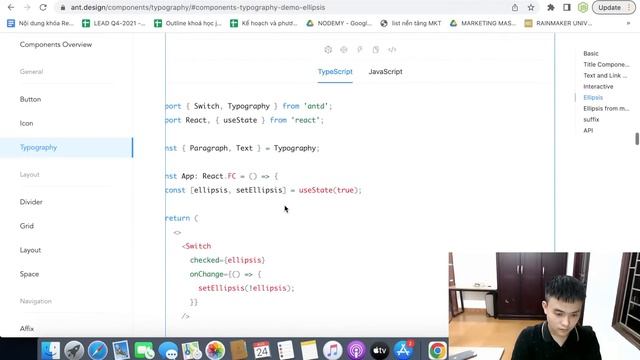The image size is (640, 360).
Task: Share this page icon in address bar
Action: pyautogui.click(x=515, y=7)
